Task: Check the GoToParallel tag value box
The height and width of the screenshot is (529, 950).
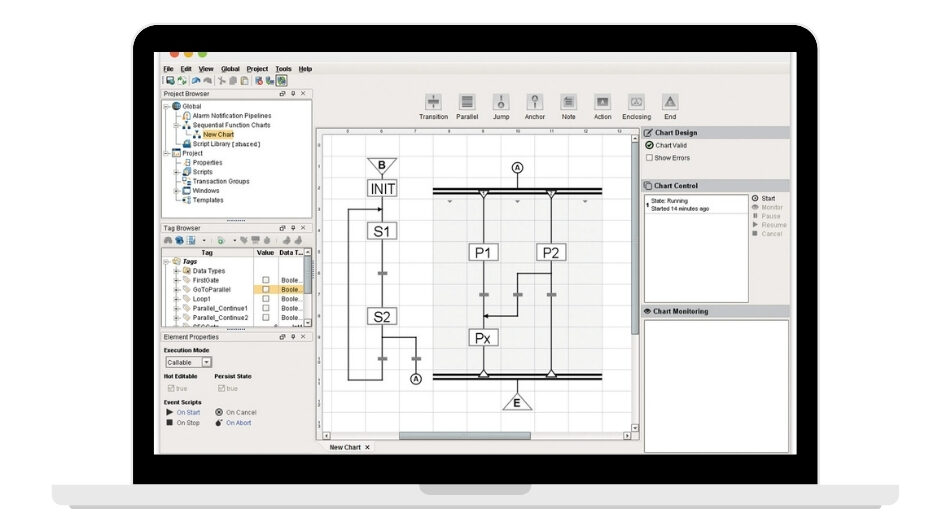Action: (265, 289)
